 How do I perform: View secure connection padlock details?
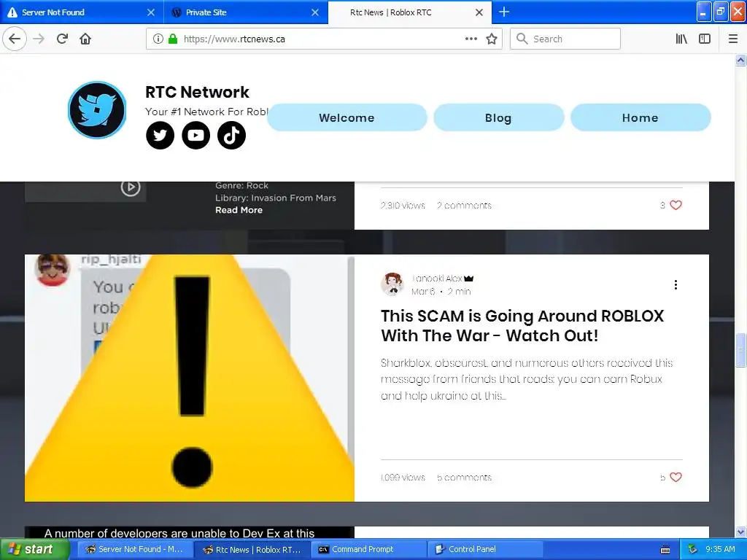click(173, 39)
